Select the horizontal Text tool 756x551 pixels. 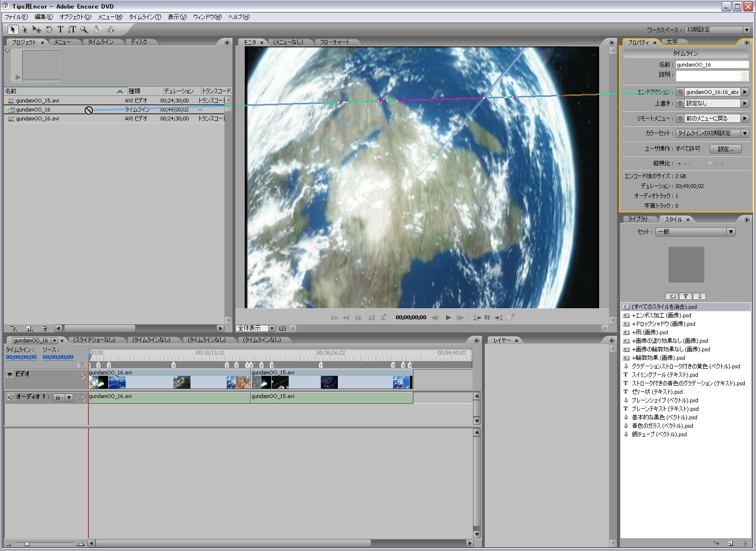click(x=60, y=29)
